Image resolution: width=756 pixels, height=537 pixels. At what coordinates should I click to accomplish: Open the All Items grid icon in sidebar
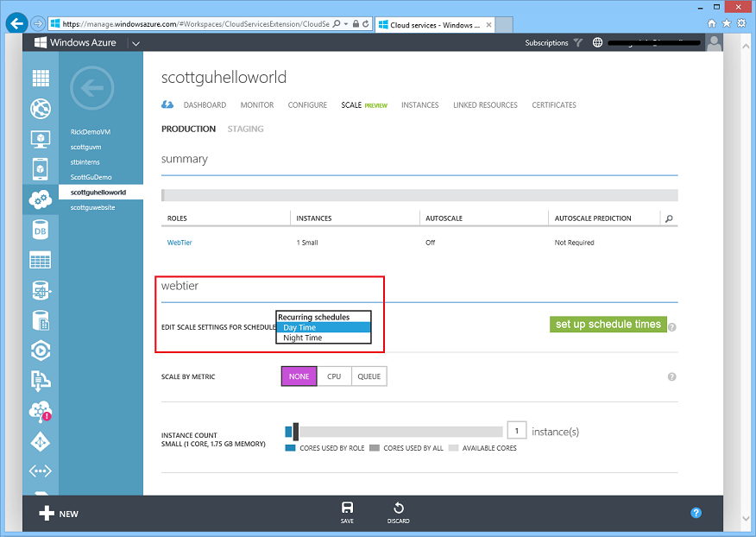point(41,78)
